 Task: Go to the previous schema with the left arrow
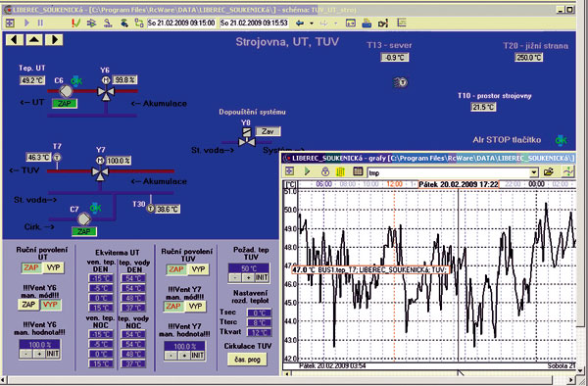coord(15,39)
